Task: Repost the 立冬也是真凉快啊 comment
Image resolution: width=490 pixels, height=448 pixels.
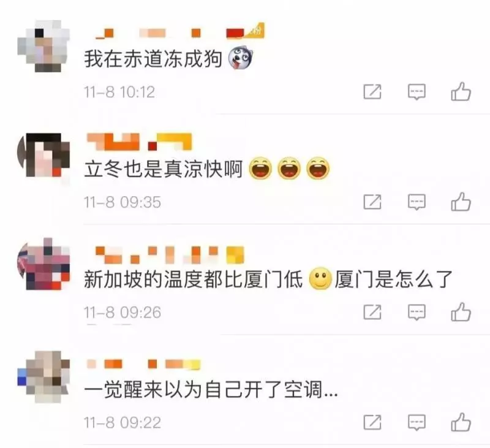Action: pos(372,202)
